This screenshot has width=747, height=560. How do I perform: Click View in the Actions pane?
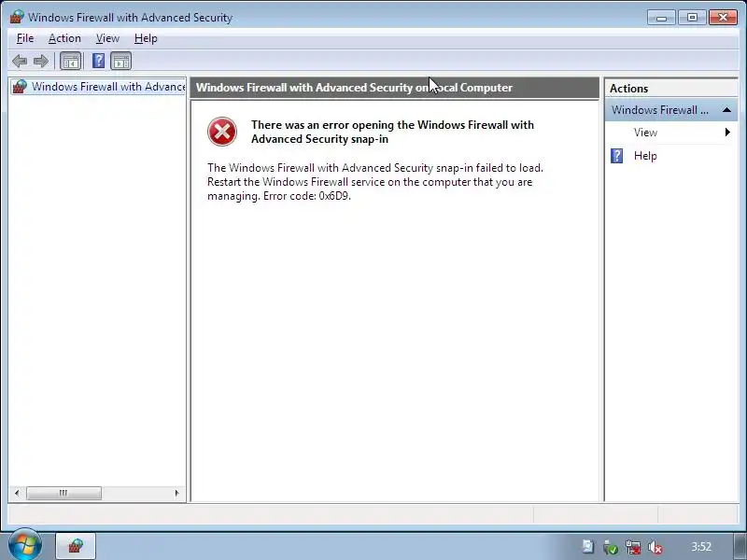[x=645, y=133]
